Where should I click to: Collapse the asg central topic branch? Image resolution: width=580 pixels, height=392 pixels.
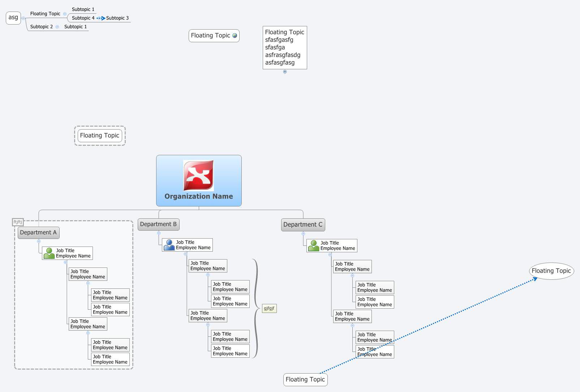tap(23, 18)
